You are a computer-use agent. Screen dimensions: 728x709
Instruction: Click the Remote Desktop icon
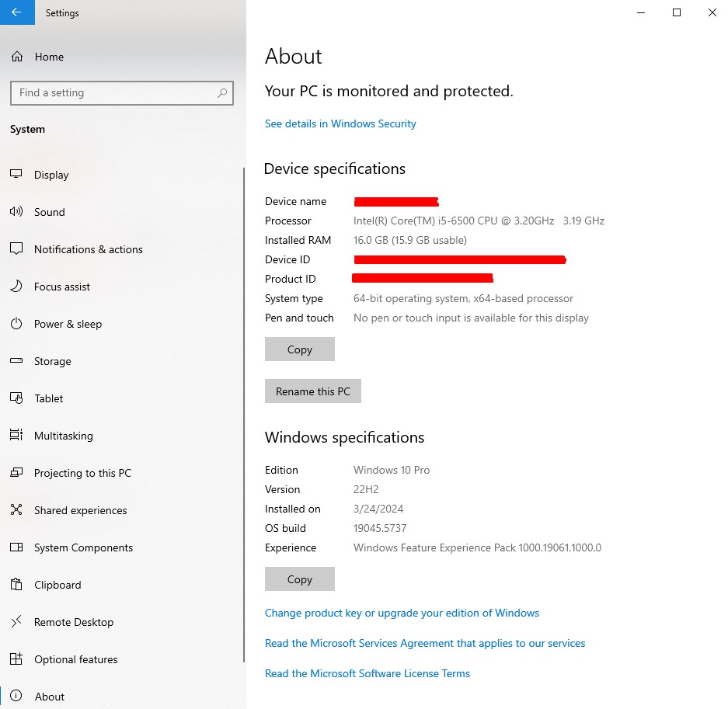[x=16, y=621]
